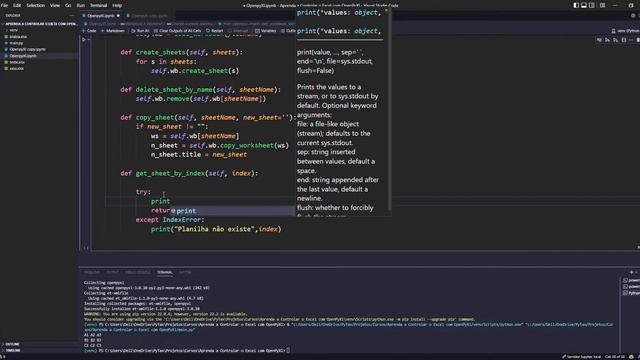Open notebook editor settings gear
The width and height of the screenshot is (640, 360).
point(633,16)
